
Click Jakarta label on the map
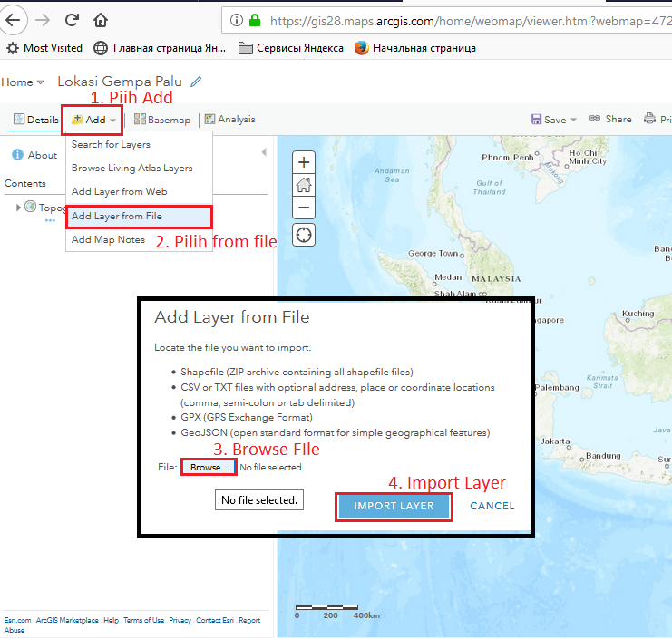(555, 441)
